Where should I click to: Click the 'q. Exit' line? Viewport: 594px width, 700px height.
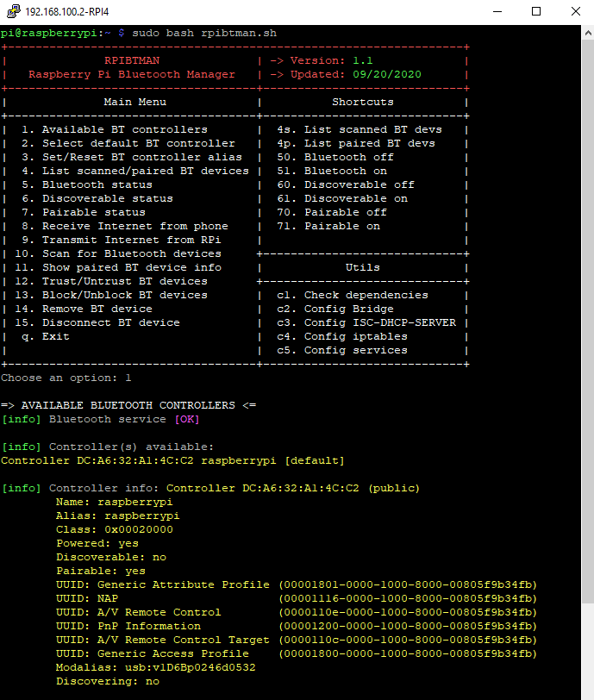coord(46,337)
